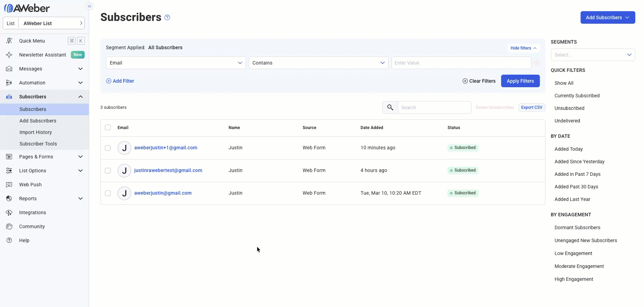644x307 pixels.
Task: Select checkbox for aweberjustin+1@gmail.com
Action: pyautogui.click(x=108, y=148)
